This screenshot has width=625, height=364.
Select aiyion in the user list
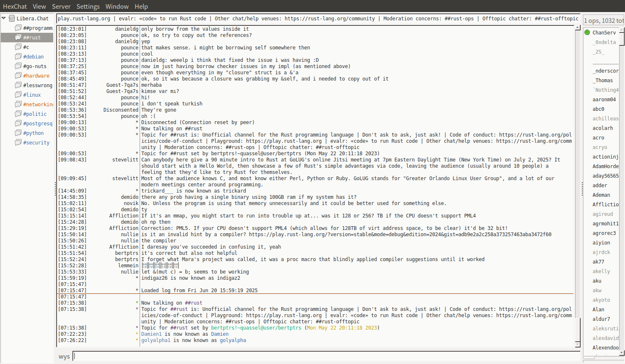point(601,242)
